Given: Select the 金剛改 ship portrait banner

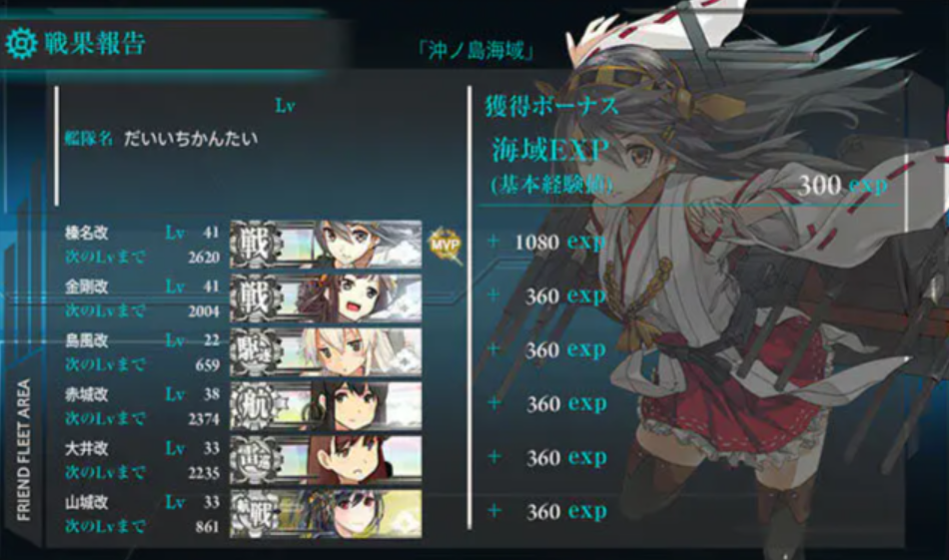Looking at the screenshot, I should (x=327, y=297).
